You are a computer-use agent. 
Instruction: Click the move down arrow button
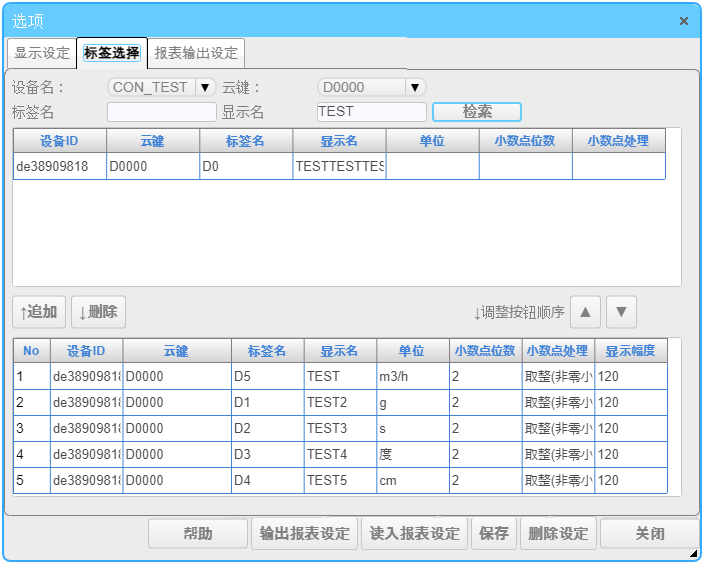[x=621, y=312]
